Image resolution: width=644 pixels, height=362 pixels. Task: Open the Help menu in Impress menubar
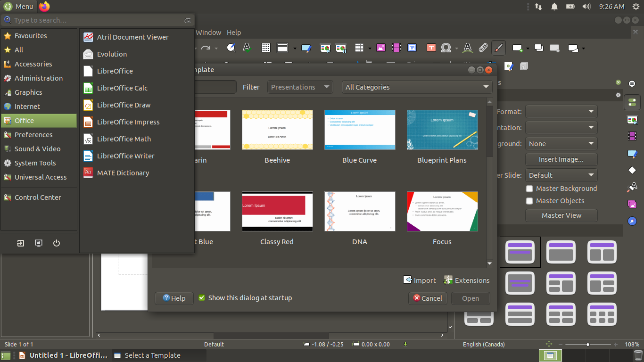234,33
